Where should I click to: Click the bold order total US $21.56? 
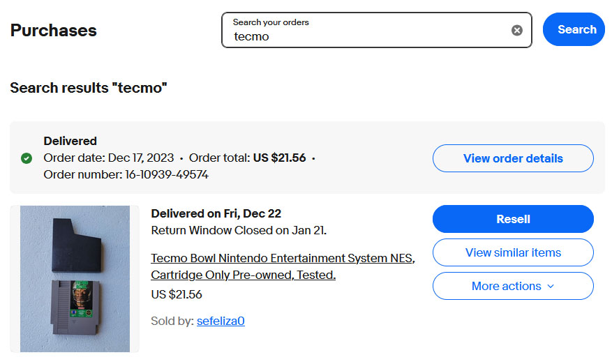click(279, 158)
